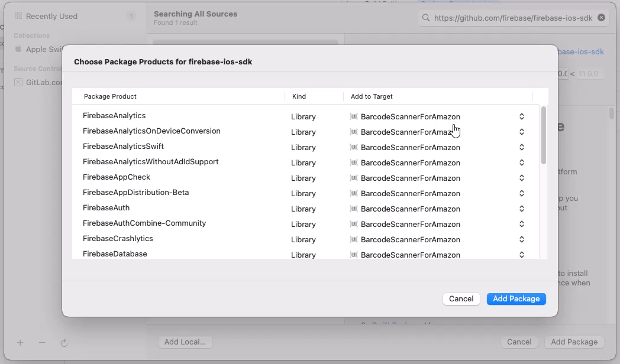Click the add source plus icon

pyautogui.click(x=20, y=343)
